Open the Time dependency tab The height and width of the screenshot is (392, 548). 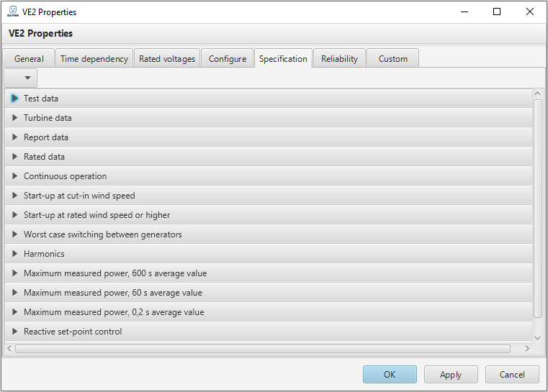(94, 59)
